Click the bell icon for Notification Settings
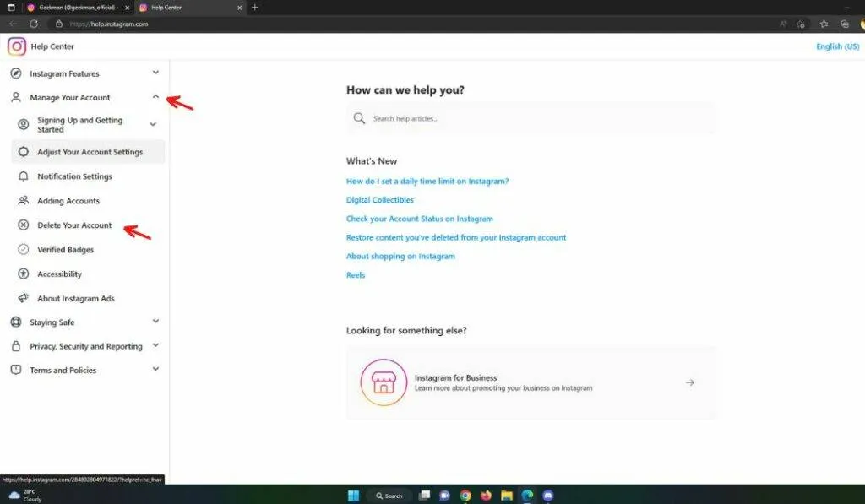This screenshot has width=865, height=504. coord(23,176)
